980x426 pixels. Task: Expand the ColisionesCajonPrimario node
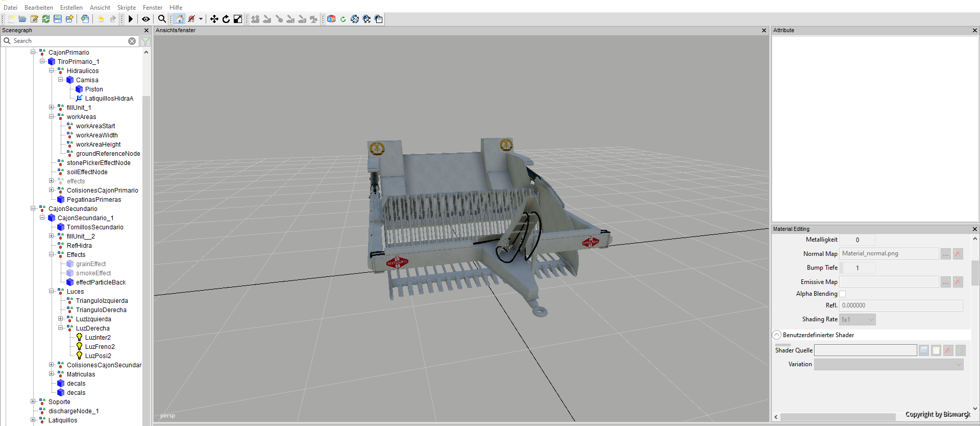click(x=52, y=190)
